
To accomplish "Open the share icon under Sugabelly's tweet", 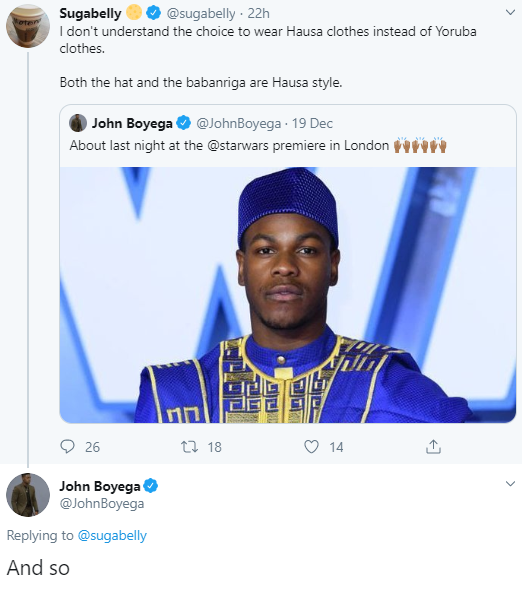I will [433, 447].
